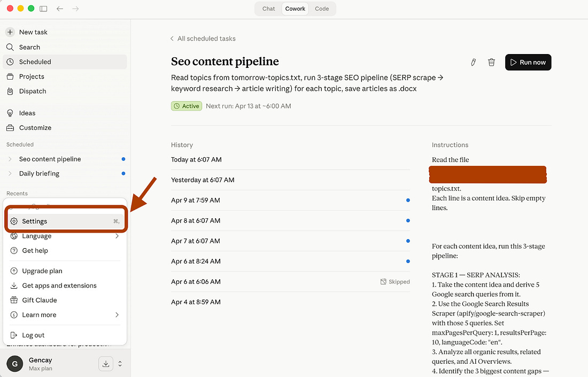Open Settings from the menu
This screenshot has width=588, height=377.
tap(34, 221)
